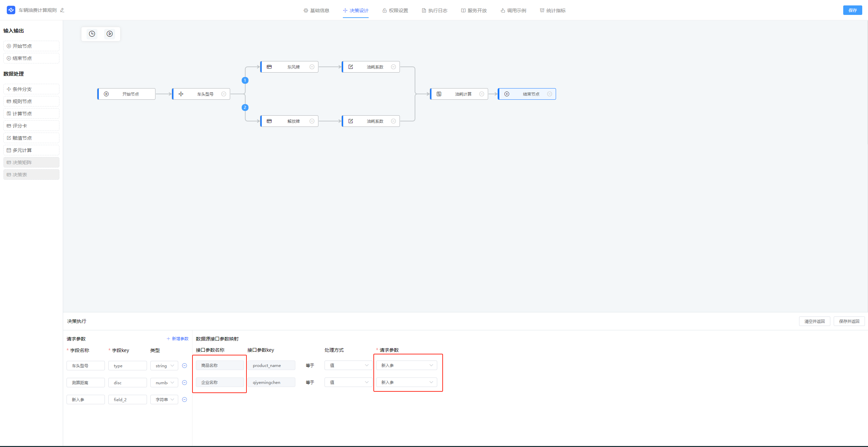Select 决策表 in the sidebar palette
Image resolution: width=868 pixels, height=447 pixels.
click(x=31, y=175)
